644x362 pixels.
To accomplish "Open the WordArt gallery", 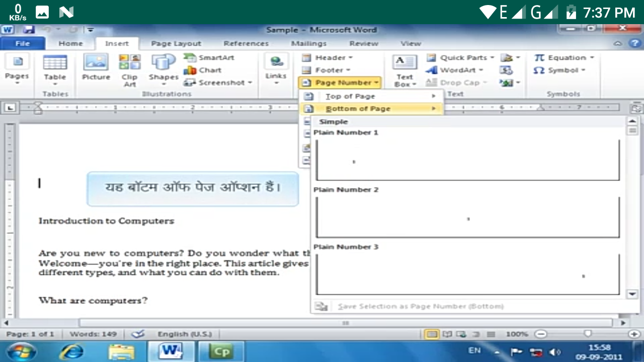I will pos(454,70).
